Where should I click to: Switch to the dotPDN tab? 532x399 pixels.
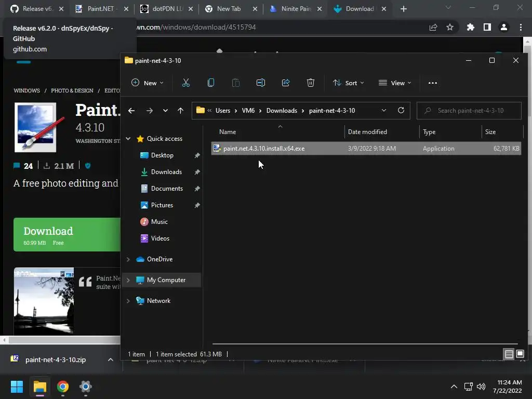pyautogui.click(x=166, y=9)
